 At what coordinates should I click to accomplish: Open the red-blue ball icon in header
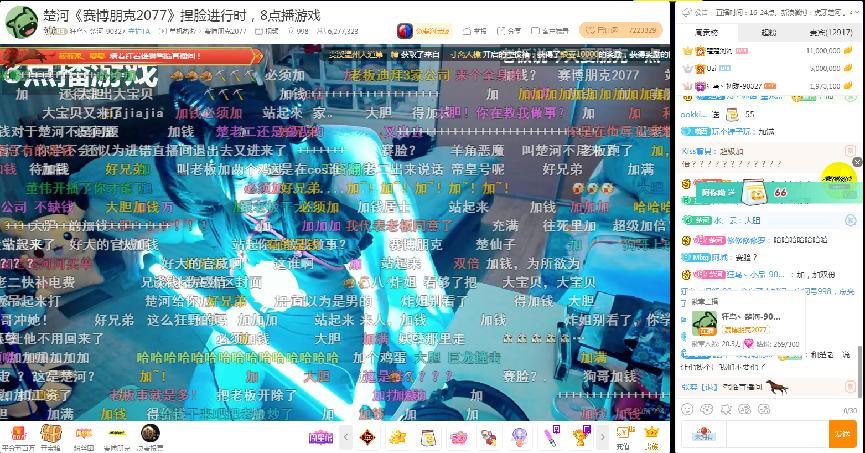click(x=404, y=31)
